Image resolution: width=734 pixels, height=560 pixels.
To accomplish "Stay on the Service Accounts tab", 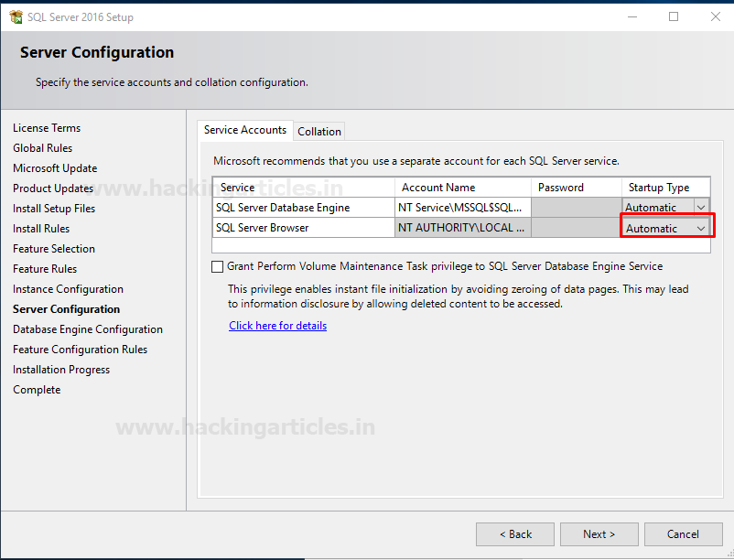I will [x=244, y=130].
